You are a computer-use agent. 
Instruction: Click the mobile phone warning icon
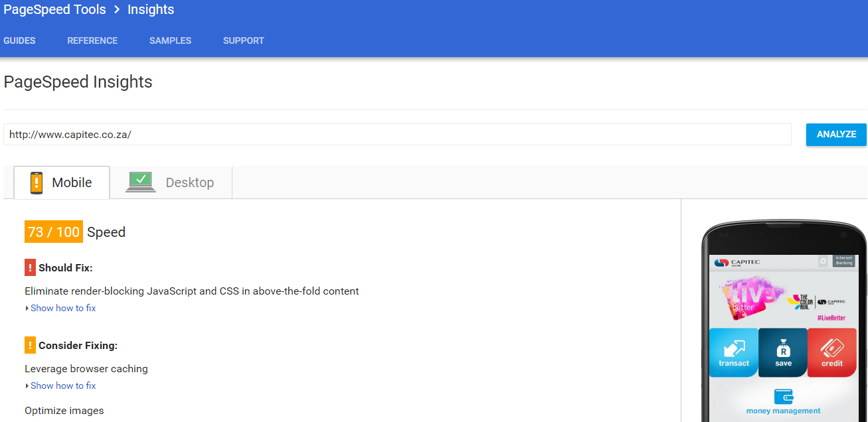pos(37,182)
